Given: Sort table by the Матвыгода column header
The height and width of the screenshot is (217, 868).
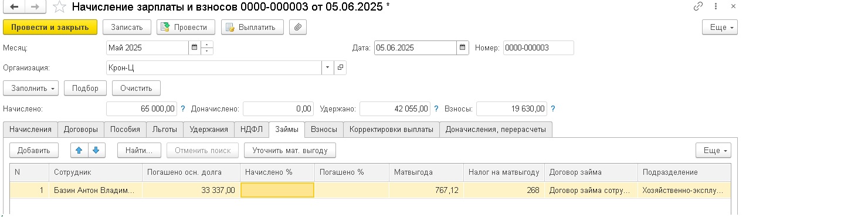Looking at the screenshot, I should click(x=426, y=172).
